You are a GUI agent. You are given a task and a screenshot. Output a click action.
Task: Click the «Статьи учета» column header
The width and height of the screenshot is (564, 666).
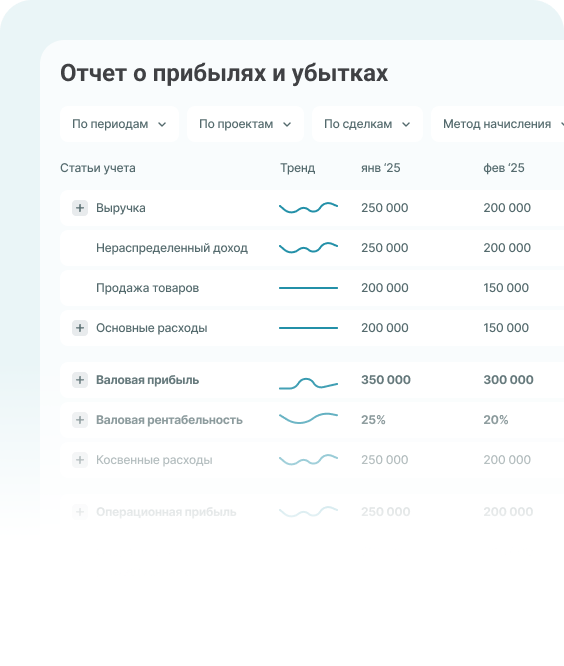(x=98, y=168)
